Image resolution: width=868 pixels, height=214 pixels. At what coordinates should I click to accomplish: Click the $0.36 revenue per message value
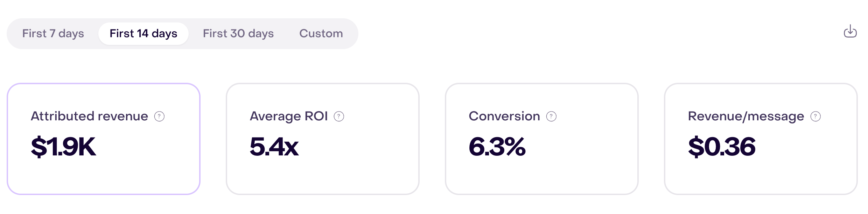[x=722, y=147]
